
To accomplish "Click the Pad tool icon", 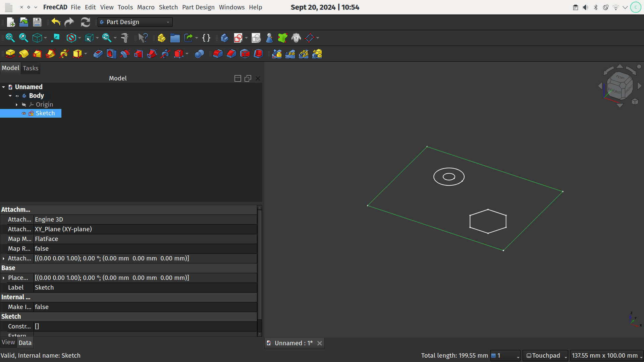I will [x=10, y=54].
